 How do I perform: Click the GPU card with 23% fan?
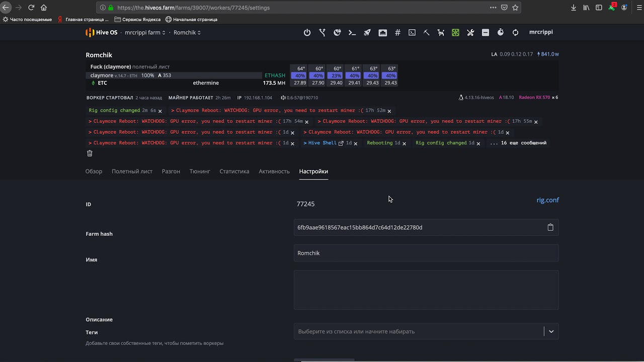(x=336, y=75)
